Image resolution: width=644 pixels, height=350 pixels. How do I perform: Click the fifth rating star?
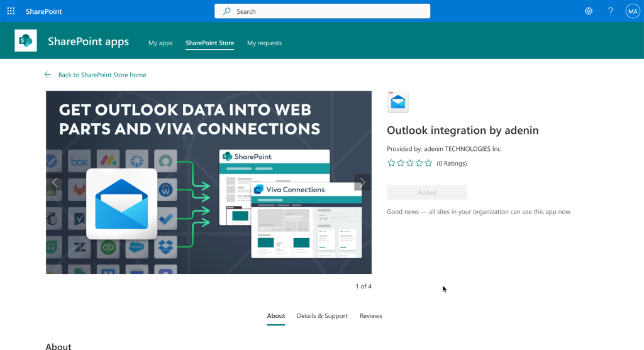pyautogui.click(x=428, y=163)
